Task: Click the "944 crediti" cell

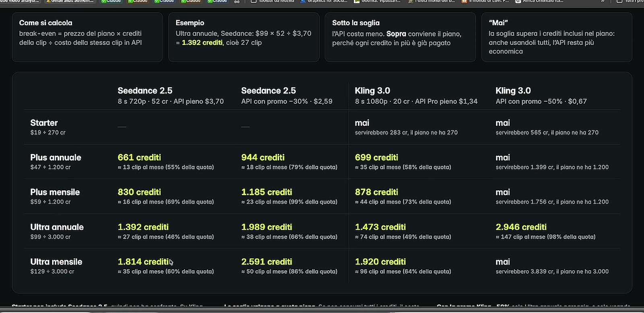Action: pyautogui.click(x=263, y=157)
